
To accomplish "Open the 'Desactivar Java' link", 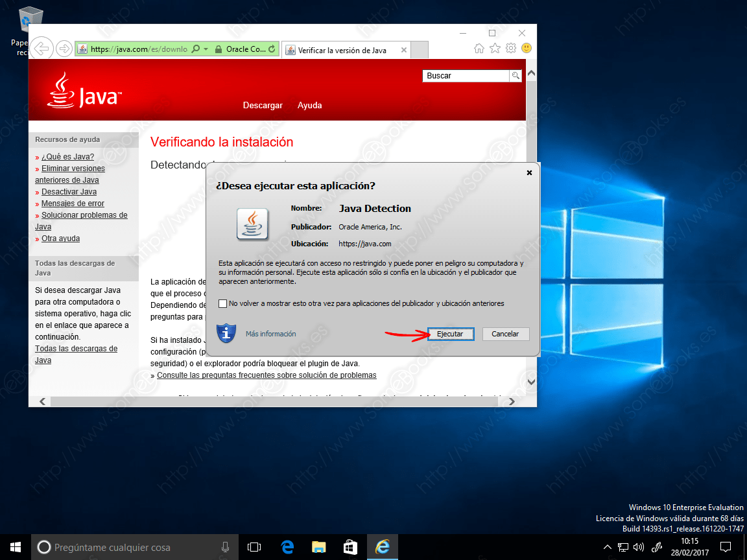I will pyautogui.click(x=69, y=192).
